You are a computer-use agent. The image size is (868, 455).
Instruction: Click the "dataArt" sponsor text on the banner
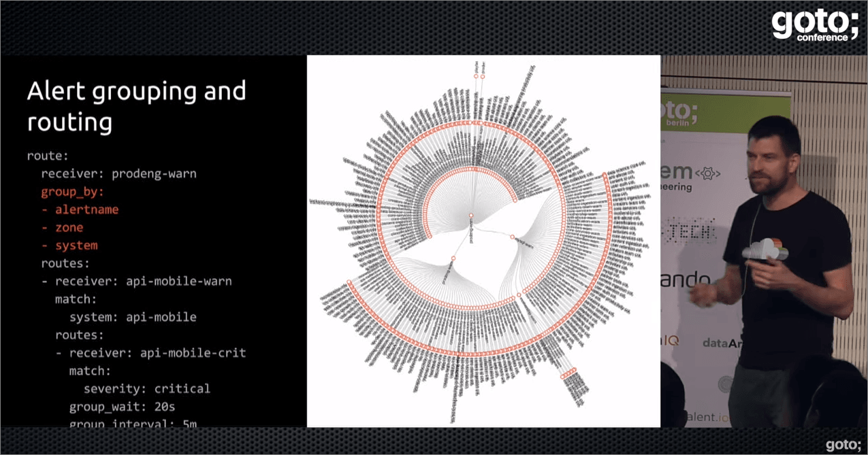(722, 343)
